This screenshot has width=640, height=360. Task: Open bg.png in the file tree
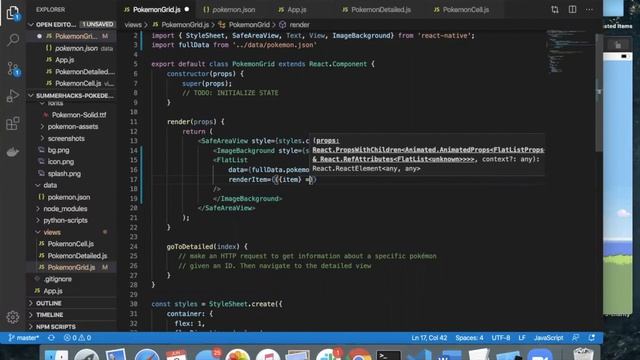(x=58, y=150)
